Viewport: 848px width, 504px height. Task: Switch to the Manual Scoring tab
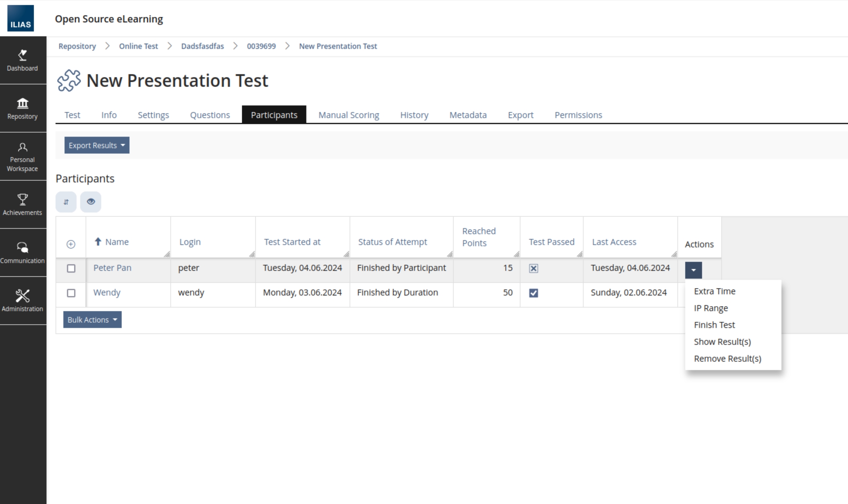pos(348,115)
